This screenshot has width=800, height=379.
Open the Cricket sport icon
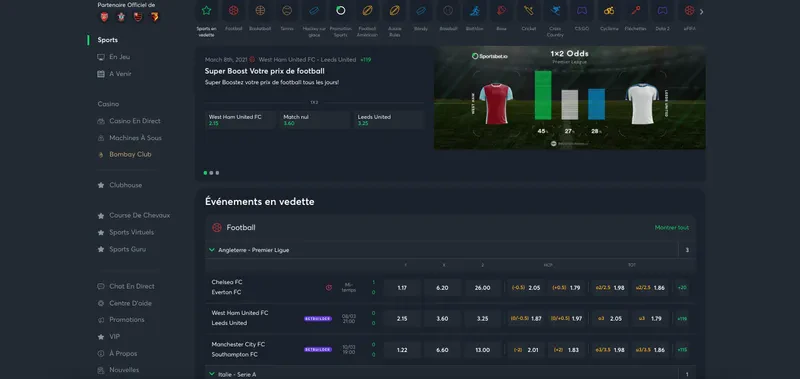click(x=529, y=10)
